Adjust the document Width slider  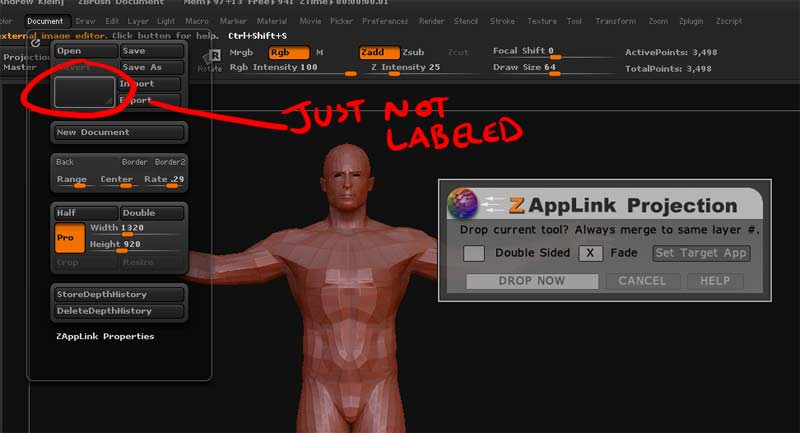[136, 229]
